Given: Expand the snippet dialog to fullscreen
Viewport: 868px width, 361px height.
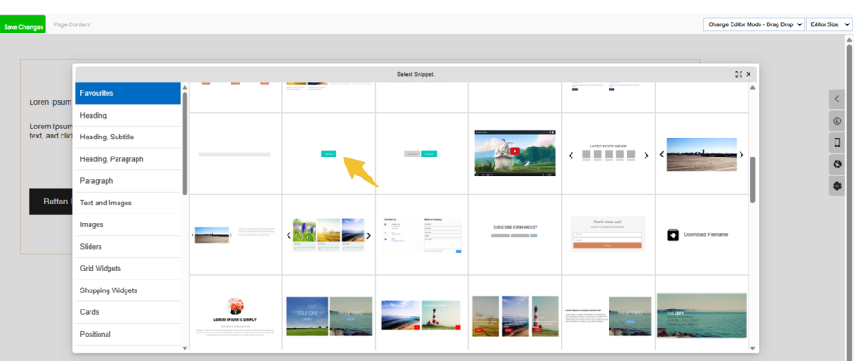Looking at the screenshot, I should point(739,74).
